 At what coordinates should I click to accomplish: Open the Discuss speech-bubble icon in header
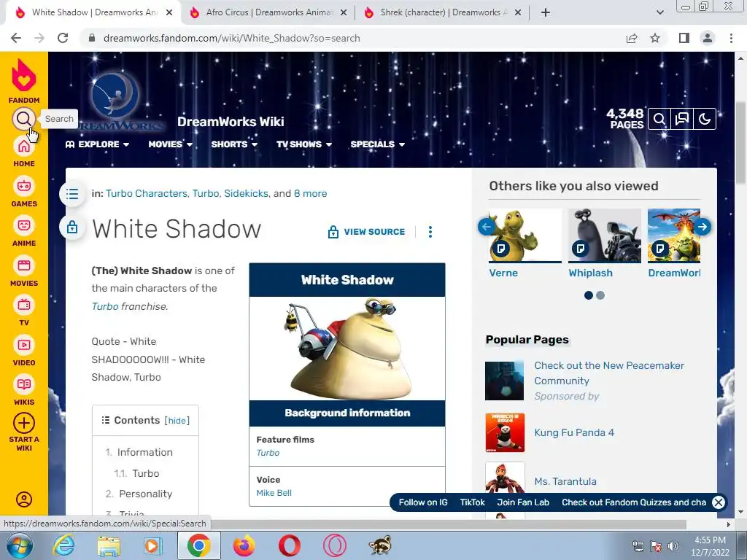click(x=682, y=119)
